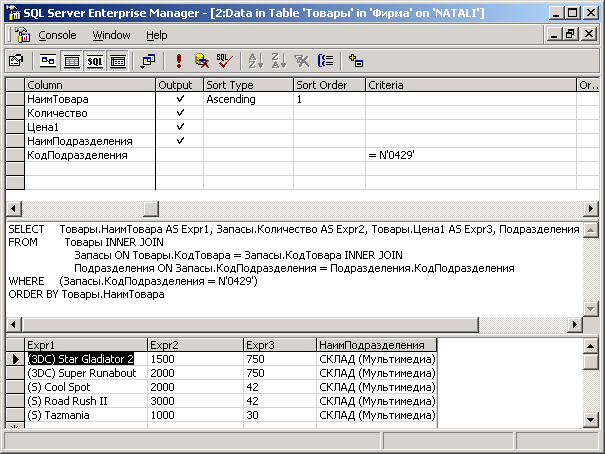Open the Change Query Type icon
Viewport: 605px width, 454px height.
(x=147, y=61)
